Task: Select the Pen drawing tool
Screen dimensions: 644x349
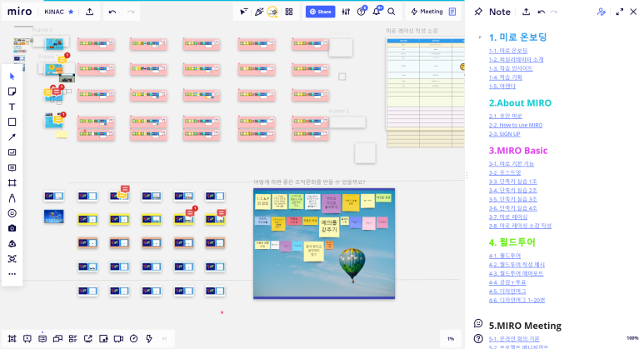Action: [x=12, y=198]
